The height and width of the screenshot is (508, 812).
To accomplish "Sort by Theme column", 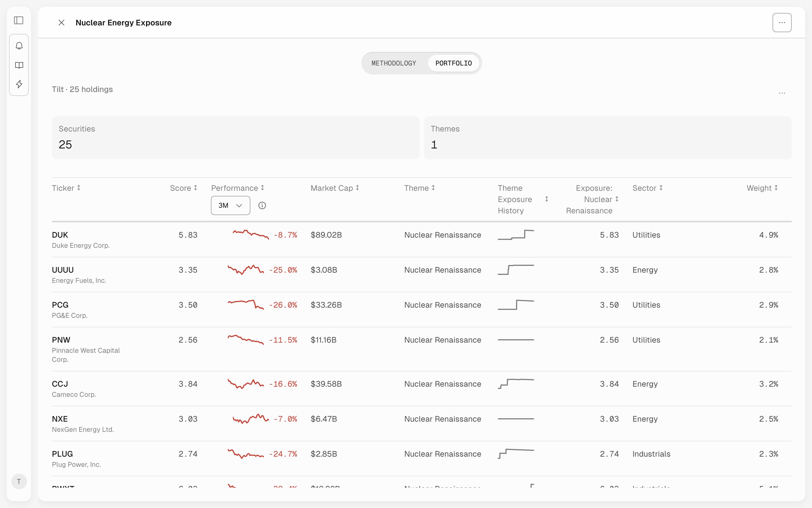I will click(420, 188).
